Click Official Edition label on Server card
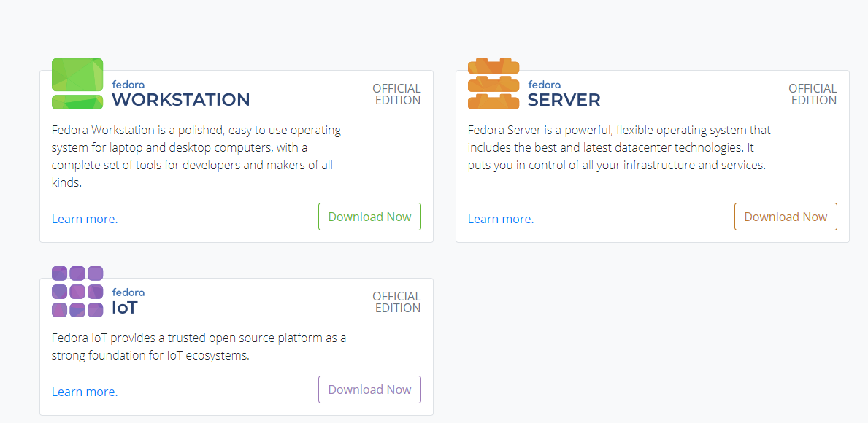868x423 pixels. point(813,94)
